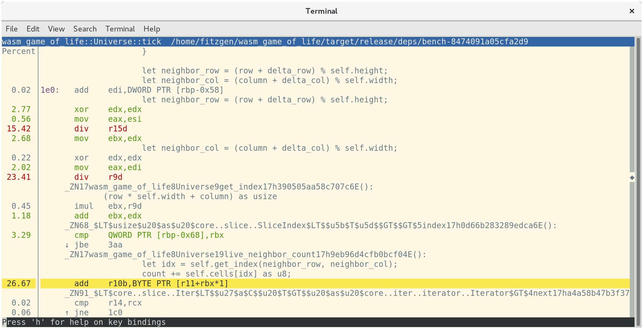
Task: Click the div r15d instruction line
Action: 100,129
